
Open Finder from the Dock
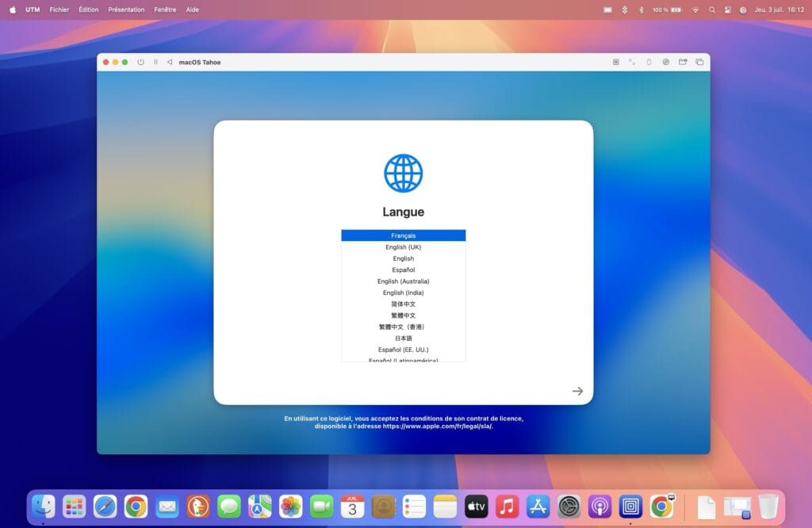tap(44, 507)
